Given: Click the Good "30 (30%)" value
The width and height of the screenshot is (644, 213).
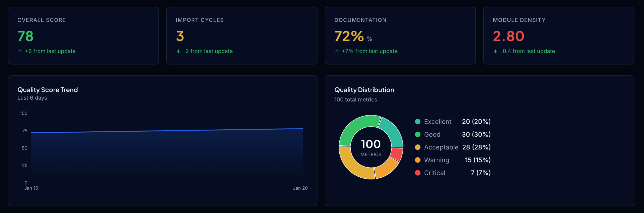Looking at the screenshot, I should click(x=476, y=134).
